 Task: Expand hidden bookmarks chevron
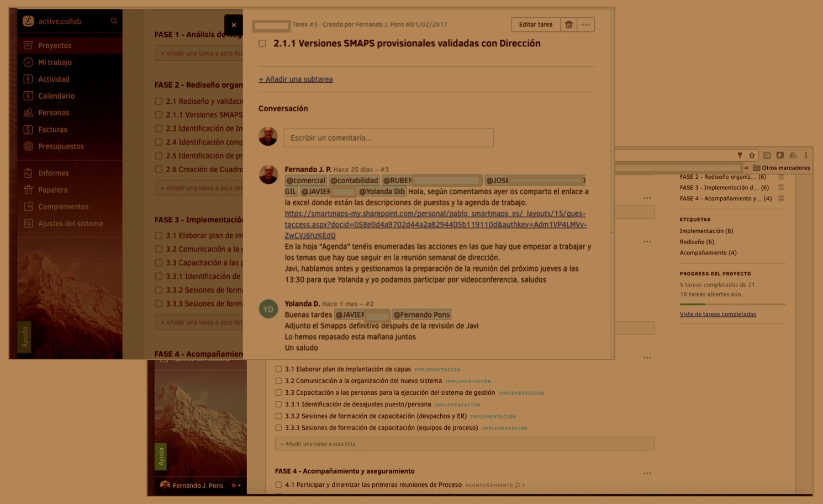coord(746,168)
